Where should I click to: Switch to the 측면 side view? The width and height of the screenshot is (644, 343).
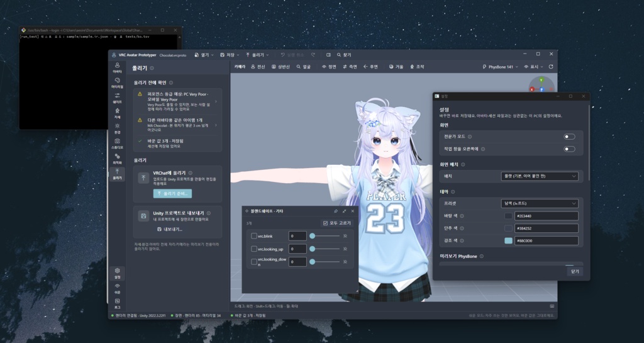tap(350, 67)
